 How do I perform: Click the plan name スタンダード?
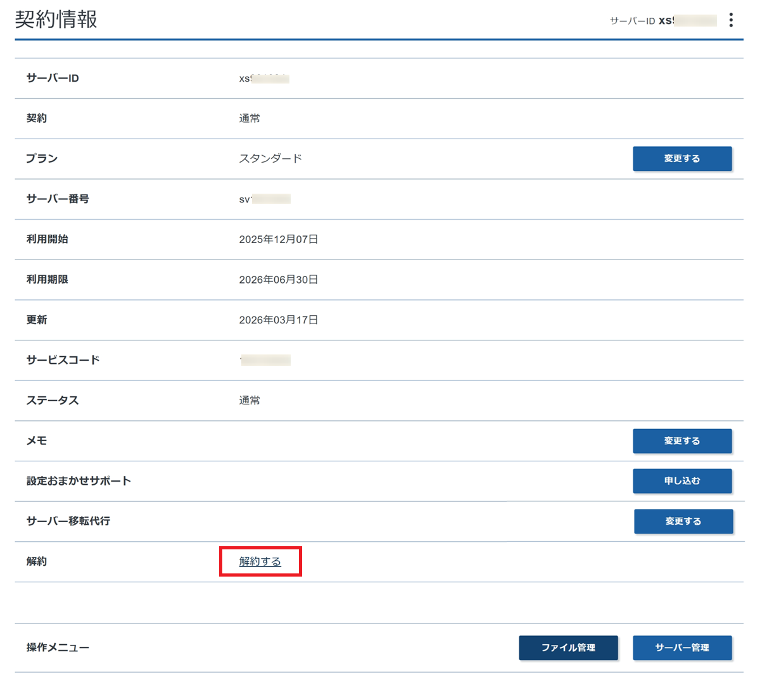click(x=270, y=159)
